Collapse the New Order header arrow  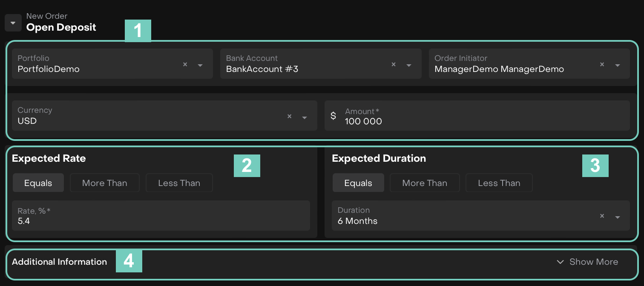coord(13,23)
